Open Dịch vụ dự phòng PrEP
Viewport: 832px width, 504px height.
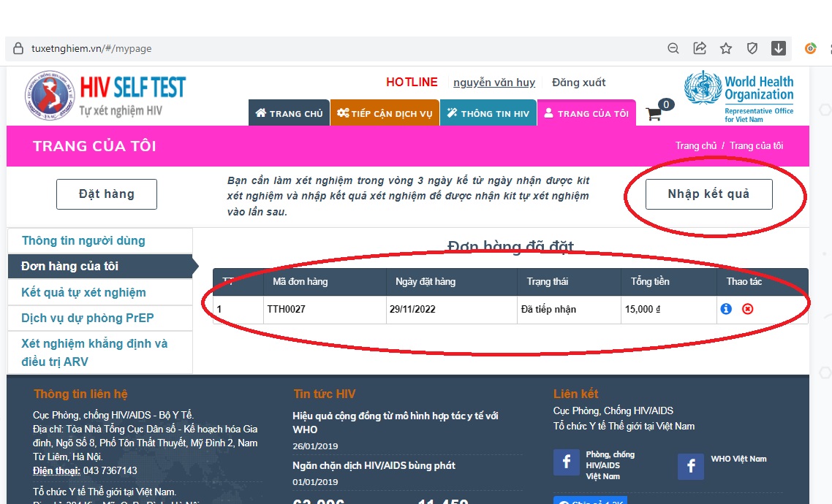click(88, 318)
